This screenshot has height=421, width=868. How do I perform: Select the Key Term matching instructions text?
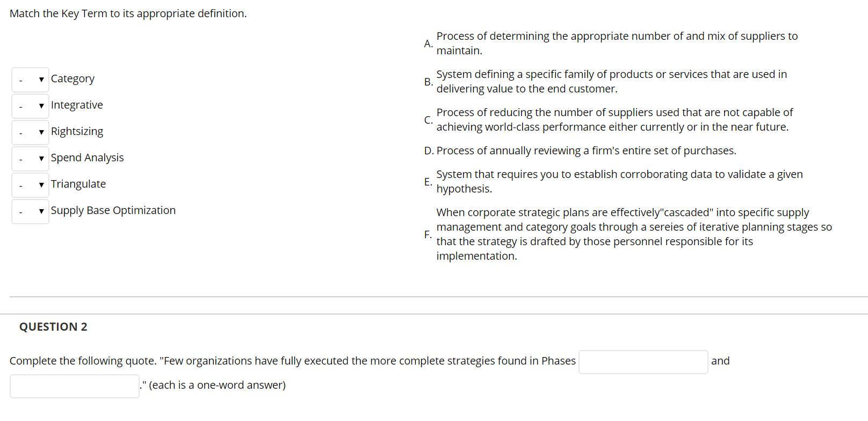click(128, 13)
